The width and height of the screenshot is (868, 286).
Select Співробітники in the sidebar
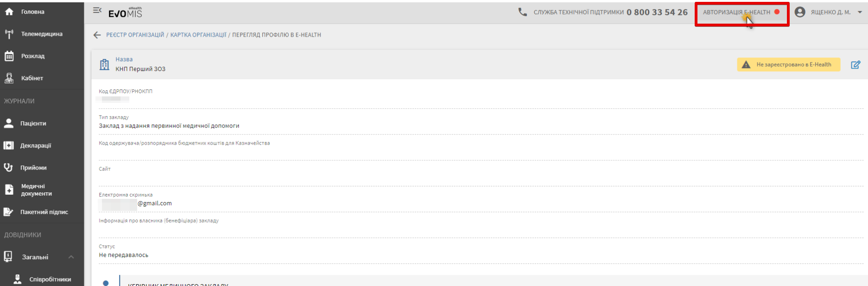click(x=50, y=279)
